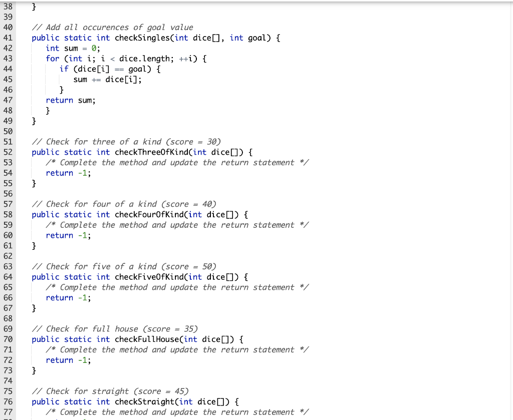Screen dimensions: 513x420
Task: Click line number 64 in the gutter
Action: point(8,277)
